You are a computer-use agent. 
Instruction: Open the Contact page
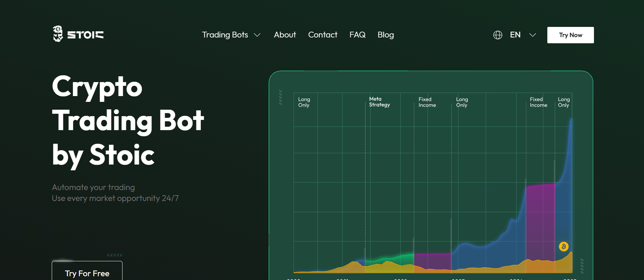click(x=323, y=35)
